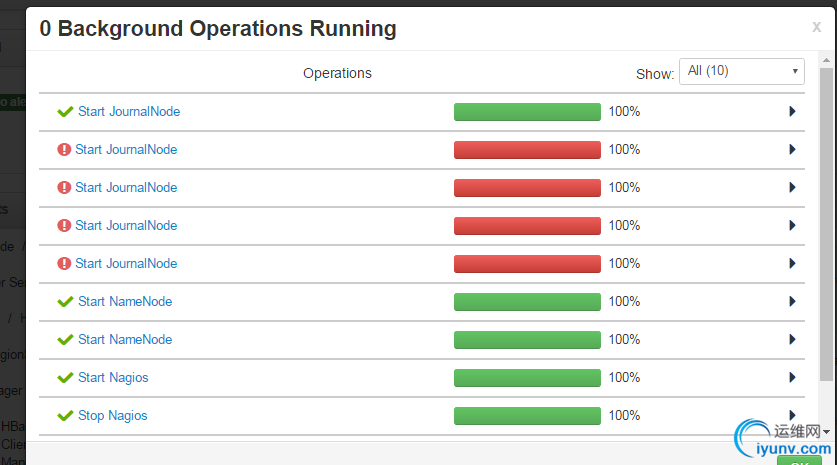
Task: Open the Stop Nagios operation link
Action: click(112, 416)
